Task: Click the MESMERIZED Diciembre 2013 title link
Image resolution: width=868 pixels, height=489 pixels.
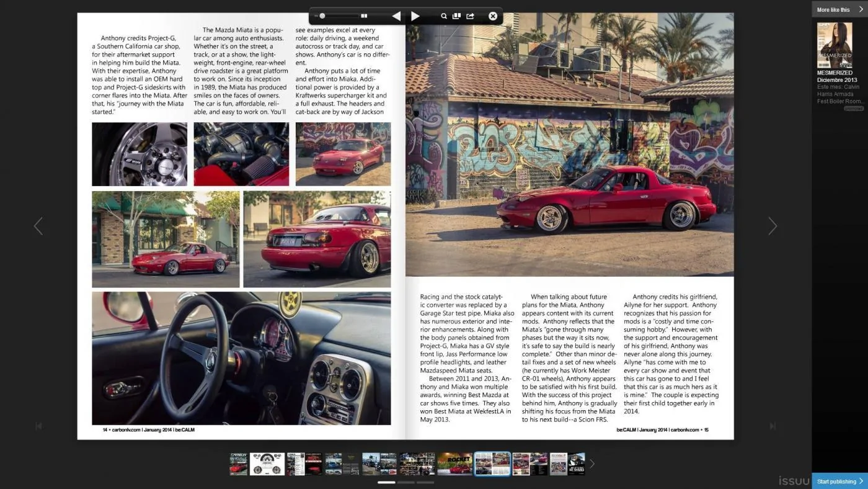Action: 837,76
